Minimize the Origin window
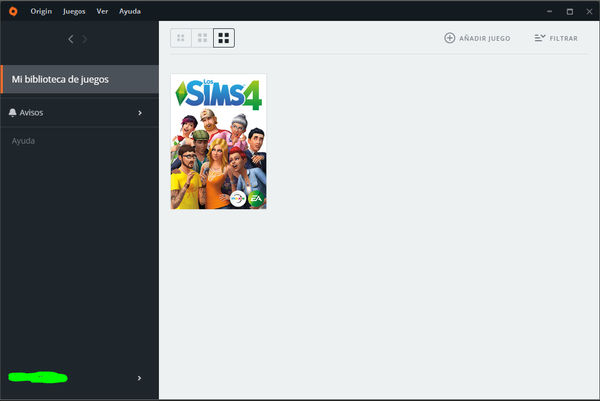This screenshot has height=401, width=600. [x=549, y=11]
